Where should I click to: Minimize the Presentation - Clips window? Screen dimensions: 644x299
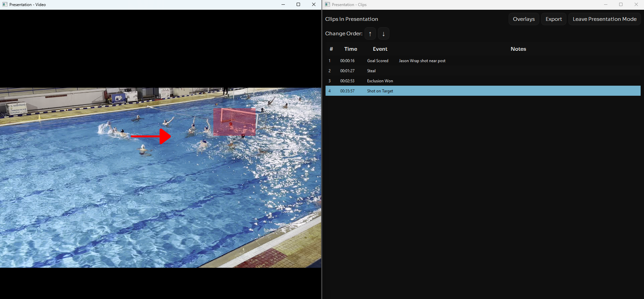click(605, 4)
